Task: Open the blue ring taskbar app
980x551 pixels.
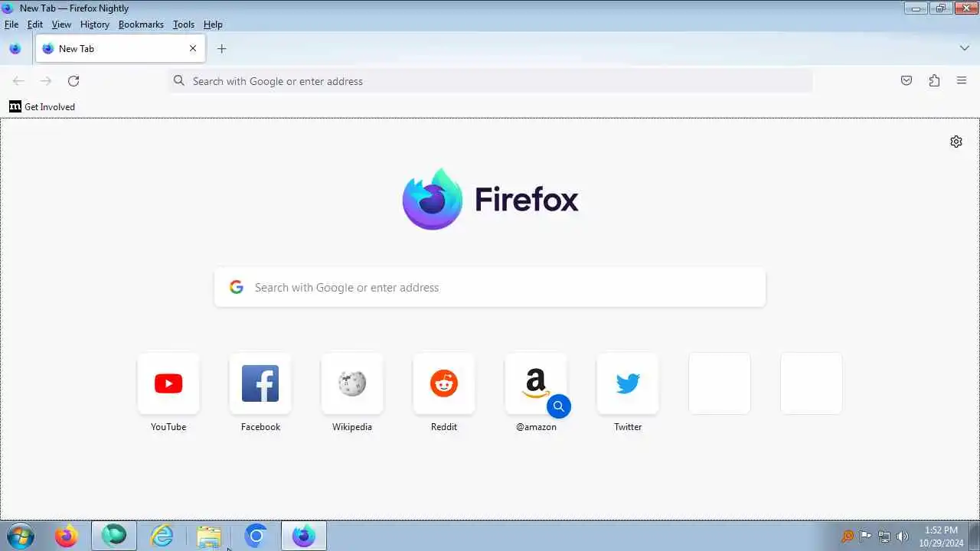Action: point(256,536)
